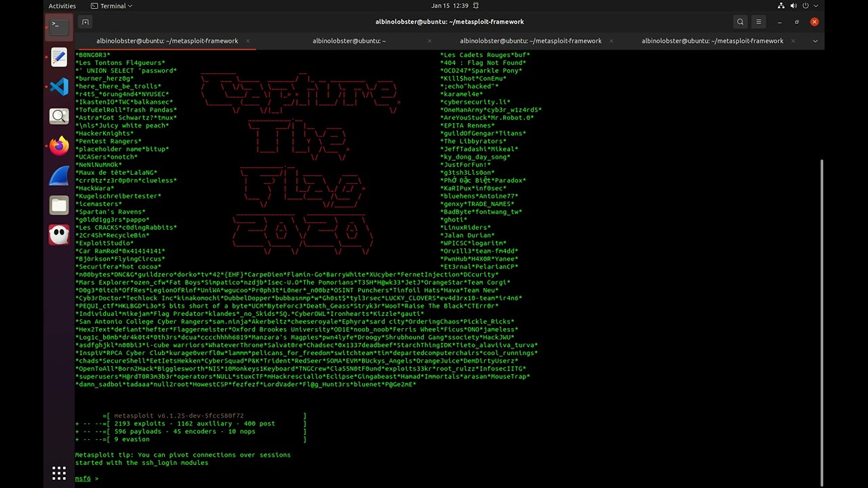The height and width of the screenshot is (488, 868).
Task: Click the "*NeNiNuMmOk*" team name
Action: (99, 165)
